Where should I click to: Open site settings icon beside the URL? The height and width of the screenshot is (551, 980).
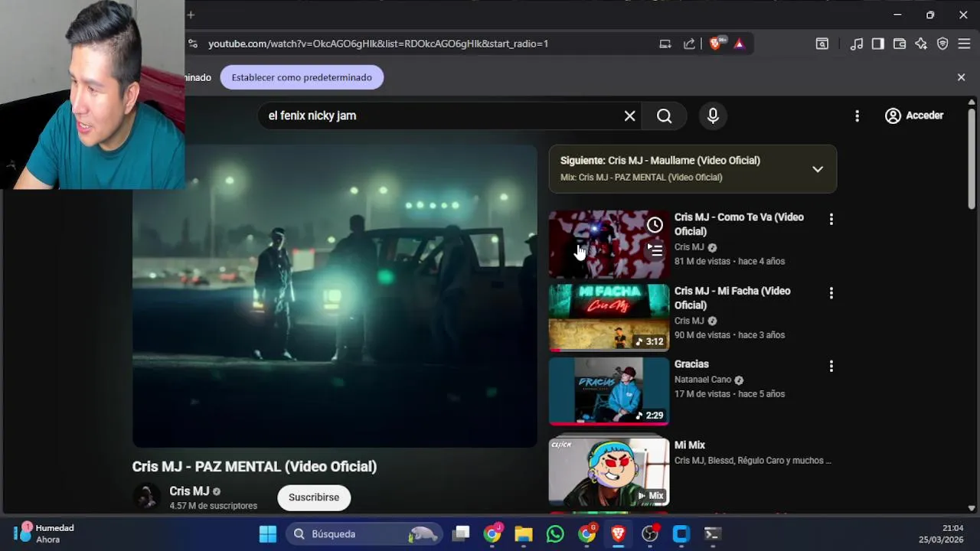coord(193,44)
